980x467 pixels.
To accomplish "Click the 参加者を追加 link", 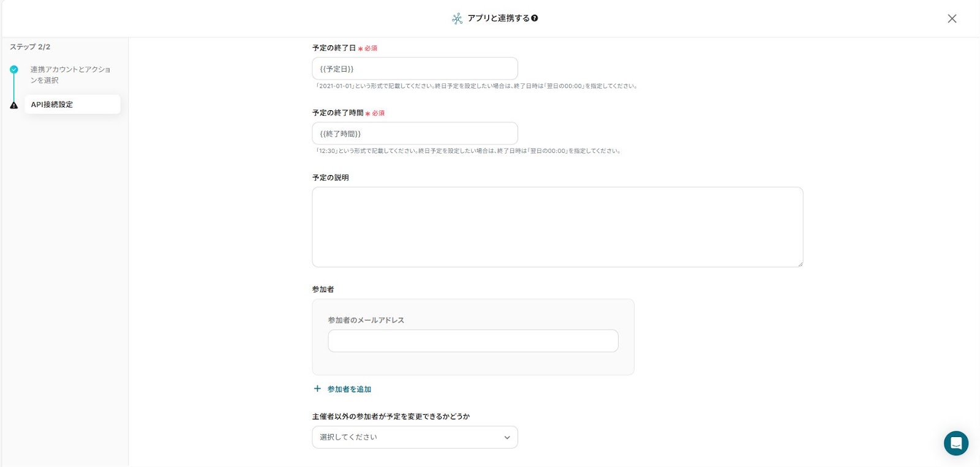I will [x=349, y=389].
